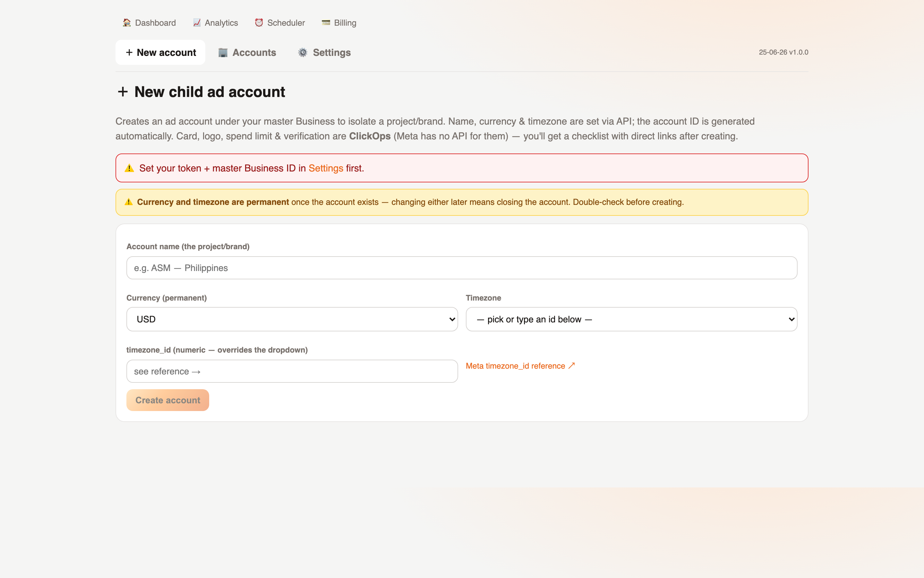Switch to the Settings tab

point(324,52)
